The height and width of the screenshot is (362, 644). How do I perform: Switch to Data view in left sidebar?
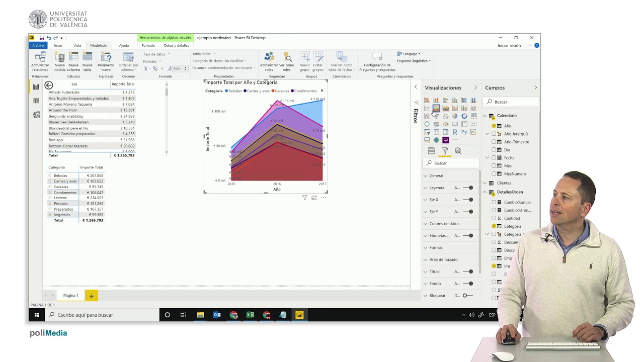click(36, 101)
